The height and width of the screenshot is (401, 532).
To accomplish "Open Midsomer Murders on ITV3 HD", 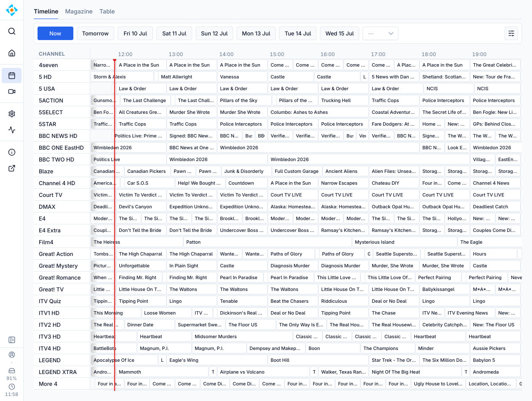I will 242,336.
